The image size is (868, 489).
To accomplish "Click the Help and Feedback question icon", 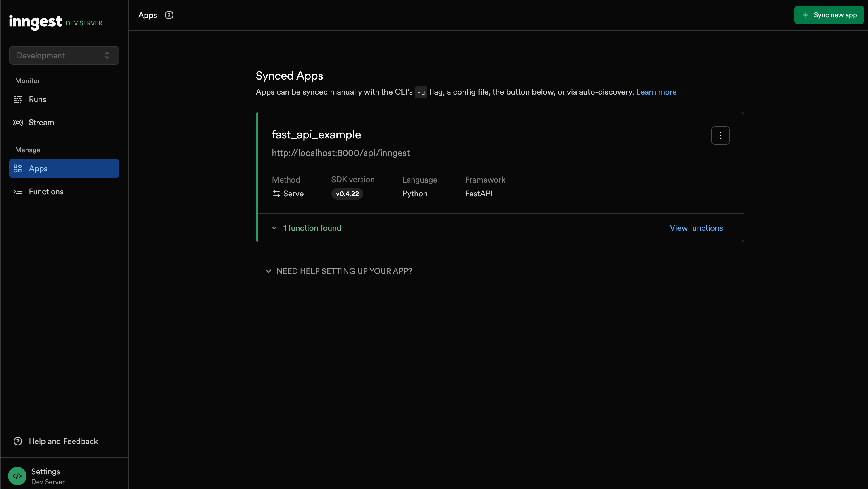I will point(18,441).
